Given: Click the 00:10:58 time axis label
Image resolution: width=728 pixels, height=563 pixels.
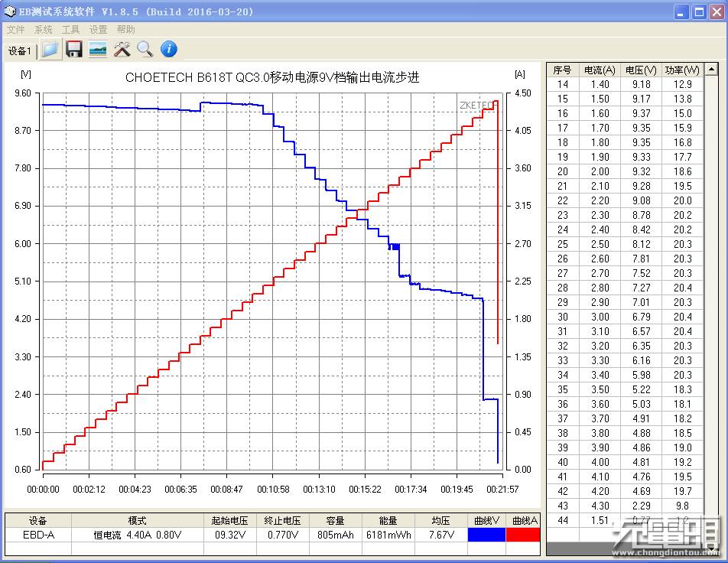Looking at the screenshot, I should click(x=273, y=489).
